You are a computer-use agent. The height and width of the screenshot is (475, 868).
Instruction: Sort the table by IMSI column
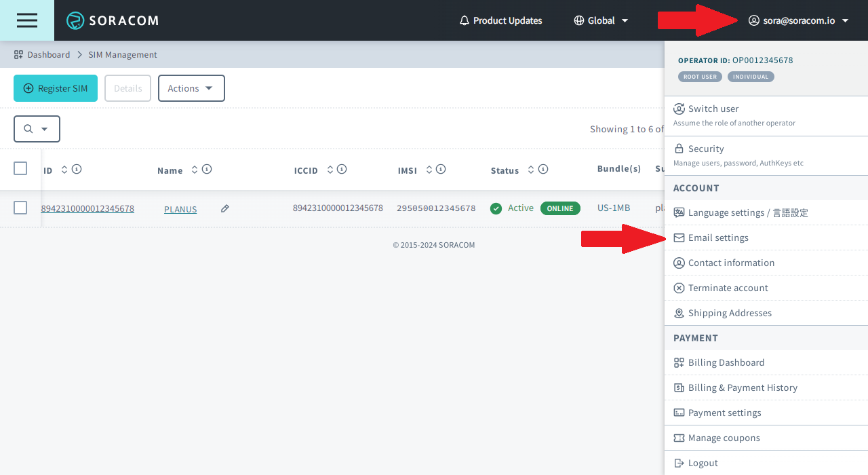coord(429,170)
